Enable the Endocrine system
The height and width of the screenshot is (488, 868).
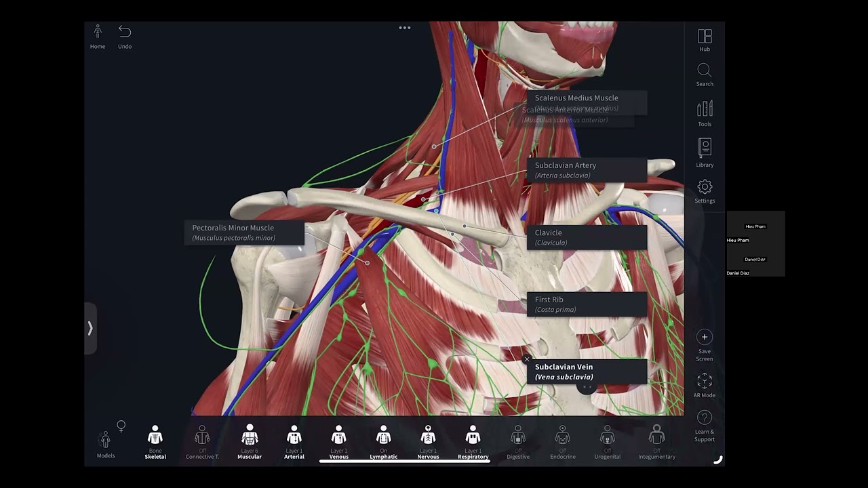[563, 443]
